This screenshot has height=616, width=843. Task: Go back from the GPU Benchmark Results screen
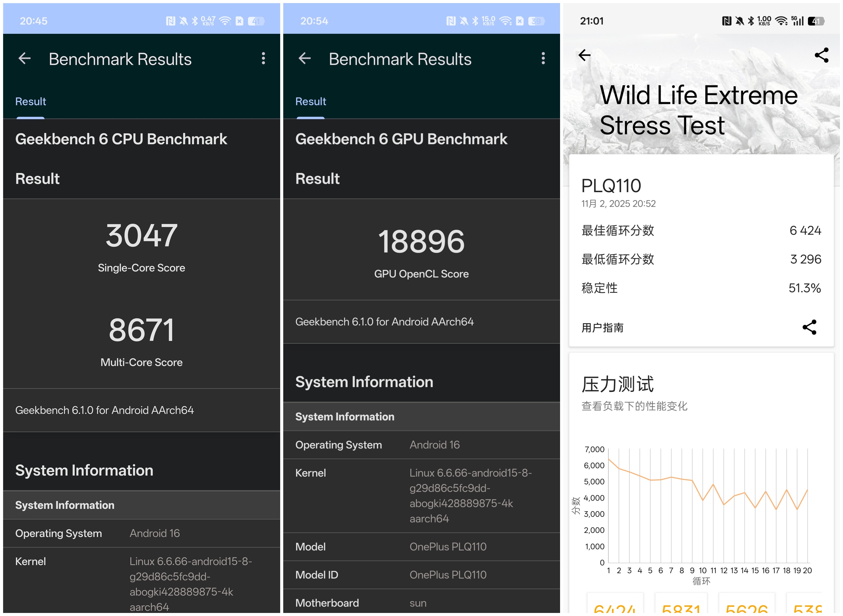tap(305, 58)
